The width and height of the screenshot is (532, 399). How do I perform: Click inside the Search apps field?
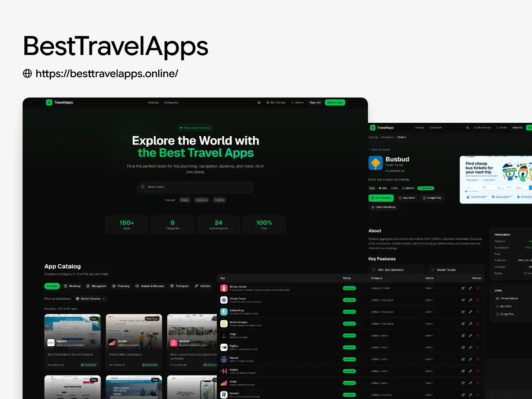(195, 187)
